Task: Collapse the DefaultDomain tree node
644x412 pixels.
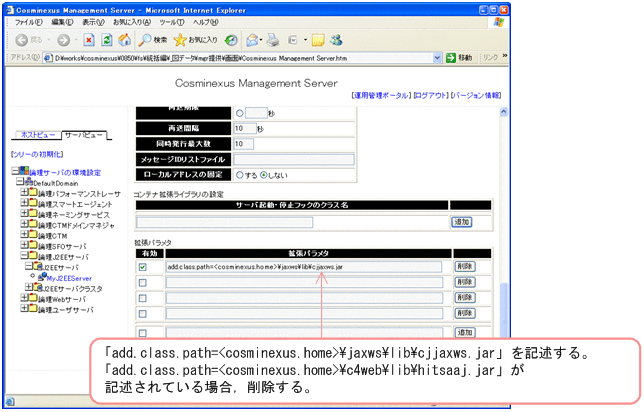Action: [x=17, y=184]
